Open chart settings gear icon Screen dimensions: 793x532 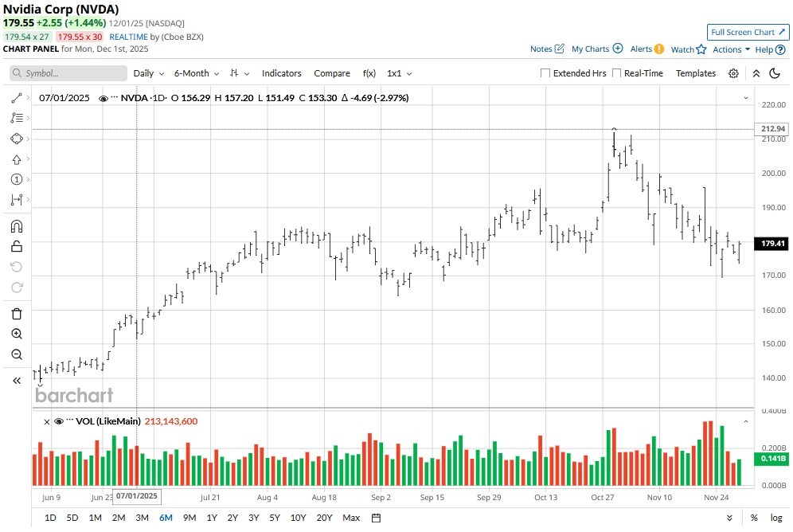point(733,73)
